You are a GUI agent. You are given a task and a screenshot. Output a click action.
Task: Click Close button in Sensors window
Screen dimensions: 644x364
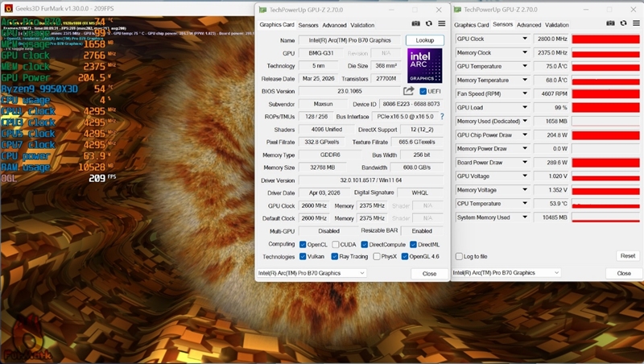(x=624, y=273)
